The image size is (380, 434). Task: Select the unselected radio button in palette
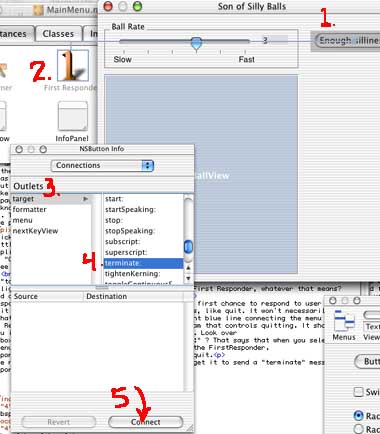pyautogui.click(x=358, y=429)
